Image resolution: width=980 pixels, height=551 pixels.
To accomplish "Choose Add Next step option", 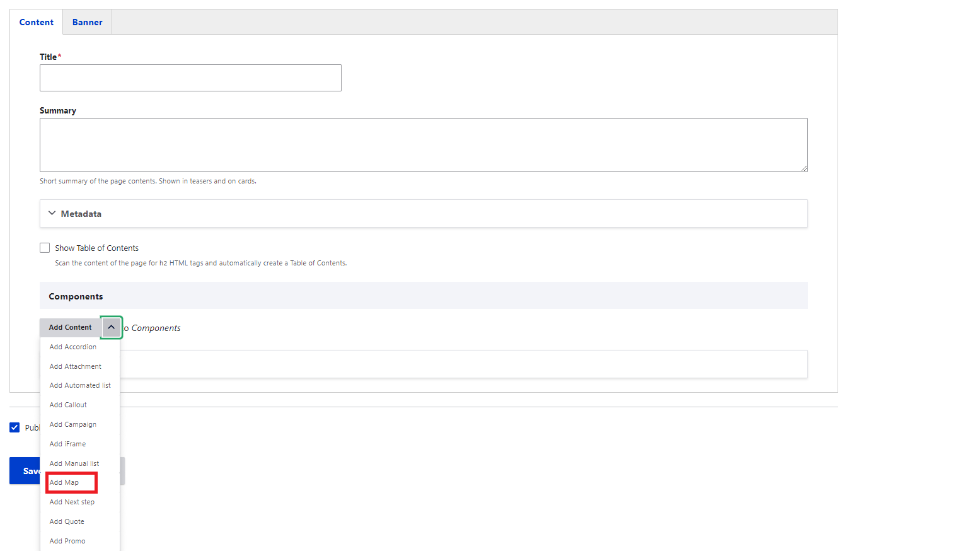I will pyautogui.click(x=72, y=502).
